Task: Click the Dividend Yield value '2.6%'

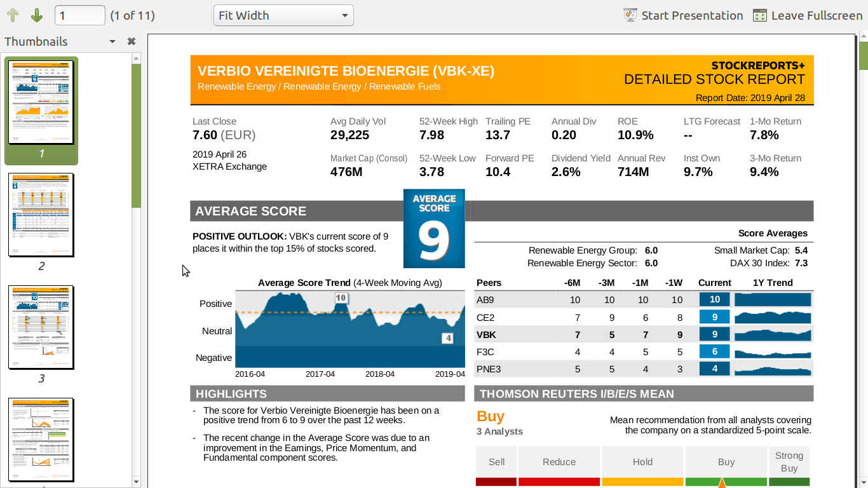Action: tap(566, 172)
